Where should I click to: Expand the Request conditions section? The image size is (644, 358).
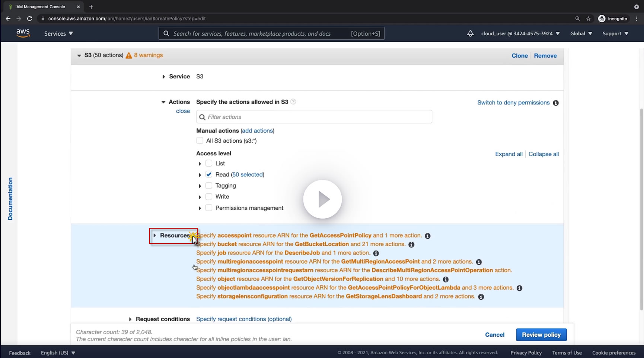click(x=130, y=319)
